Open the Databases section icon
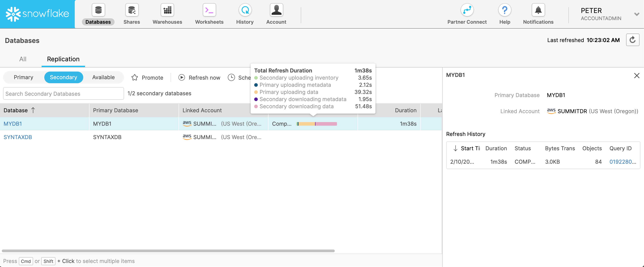Viewport: 644px width, 267px height. pos(98,10)
